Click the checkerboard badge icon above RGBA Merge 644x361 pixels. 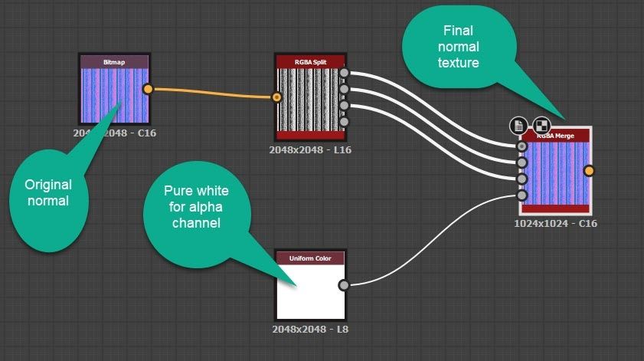coord(541,126)
